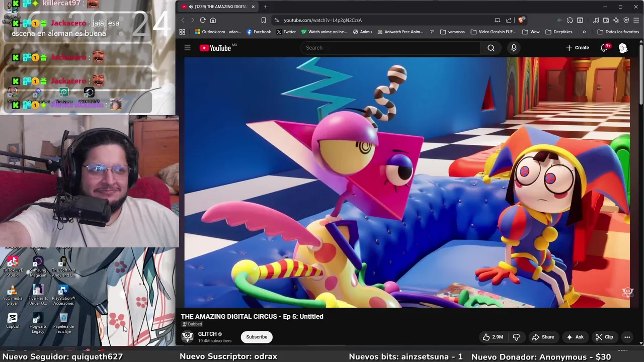The width and height of the screenshot is (644, 362).
Task: Open CapCut desktop shortcut
Action: point(13,321)
